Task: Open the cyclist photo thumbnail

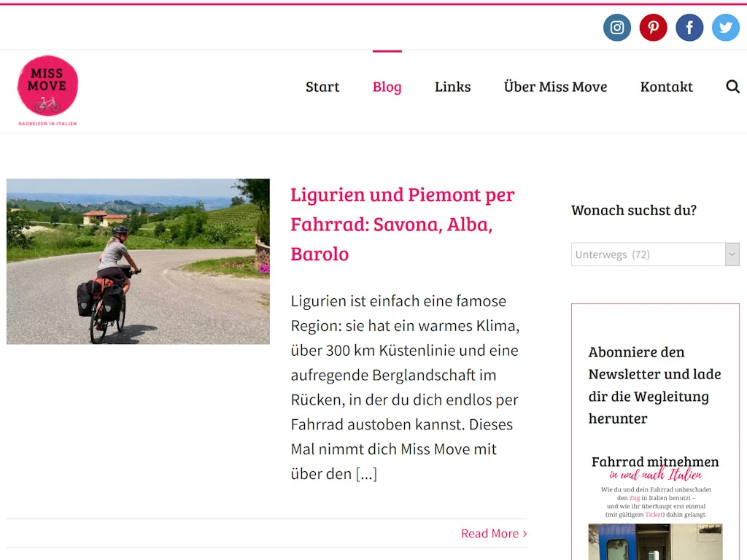Action: 138,262
